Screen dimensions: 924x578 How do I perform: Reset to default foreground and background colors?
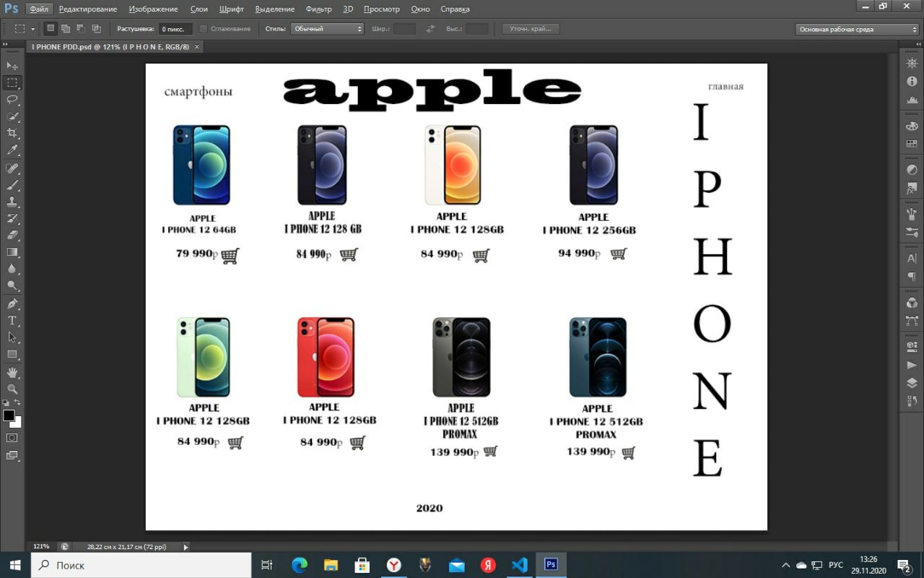tap(6, 402)
